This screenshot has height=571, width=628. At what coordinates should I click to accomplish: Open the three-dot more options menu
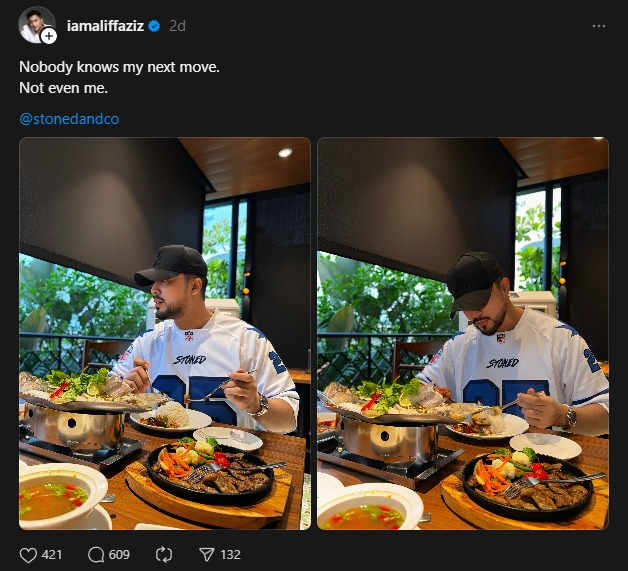599,26
